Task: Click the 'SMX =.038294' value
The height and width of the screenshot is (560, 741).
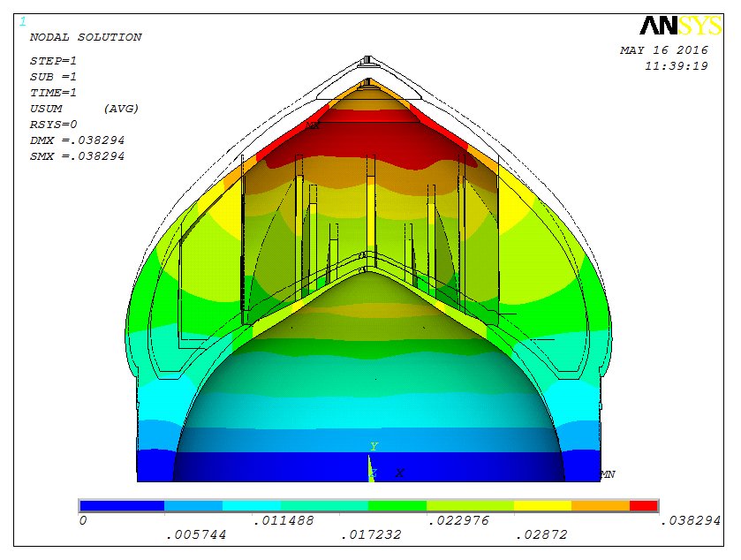Action: (77, 156)
